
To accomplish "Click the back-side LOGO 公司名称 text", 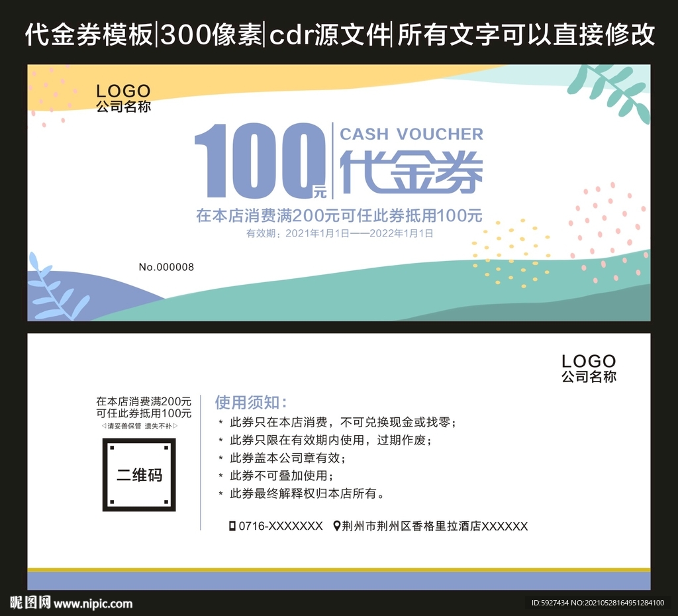I will click(x=589, y=368).
